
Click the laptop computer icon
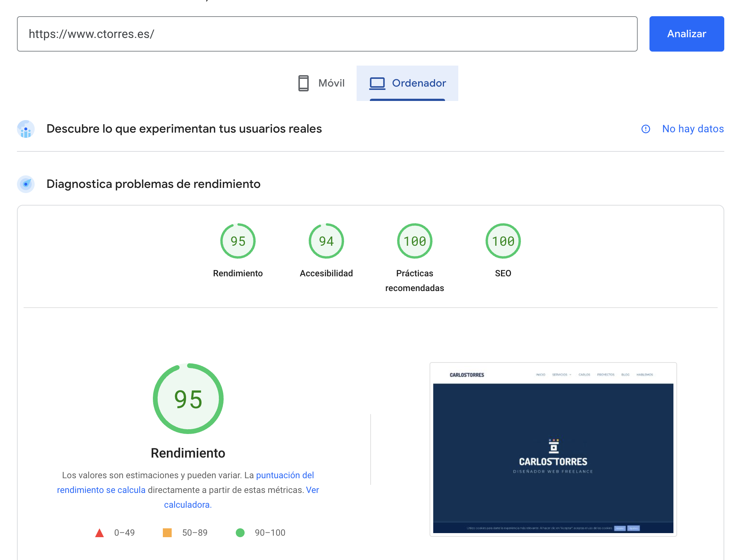point(377,83)
